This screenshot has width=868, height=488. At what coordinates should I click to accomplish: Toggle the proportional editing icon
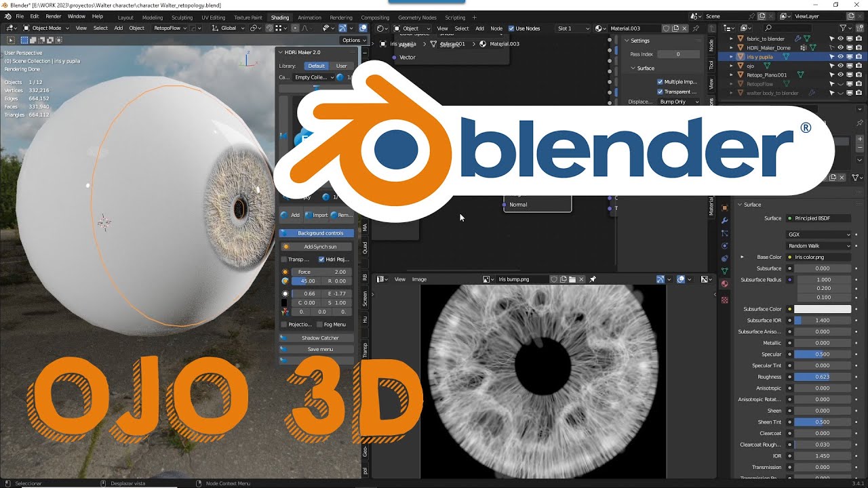tap(294, 28)
